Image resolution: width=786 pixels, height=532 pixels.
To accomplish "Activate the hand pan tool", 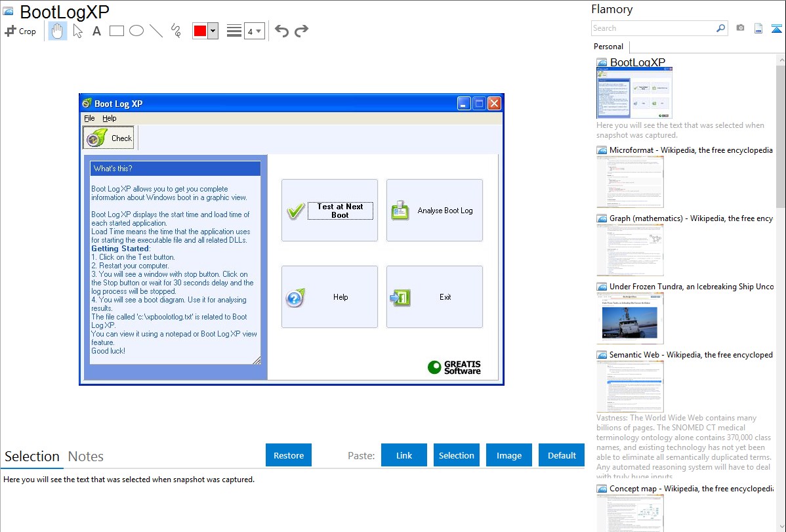I will [58, 31].
